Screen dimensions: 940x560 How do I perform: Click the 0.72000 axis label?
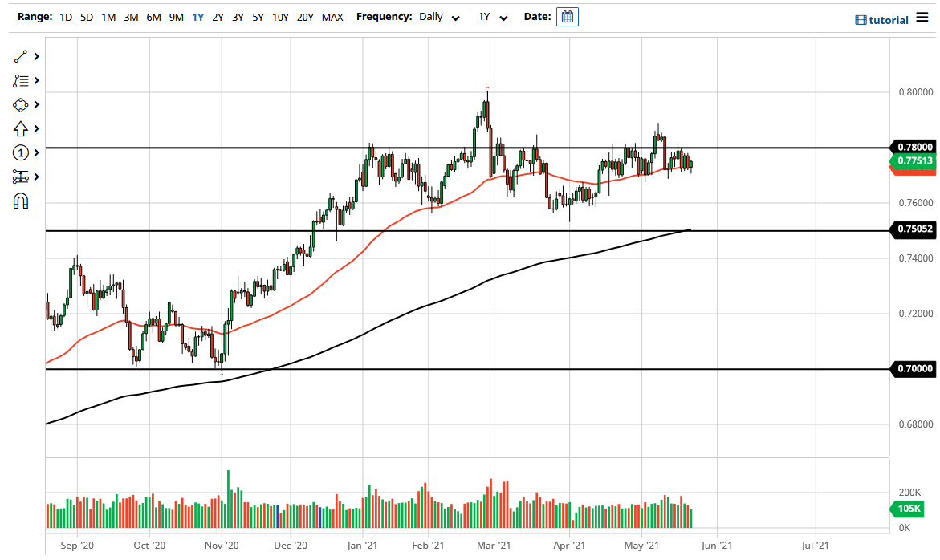(x=916, y=314)
